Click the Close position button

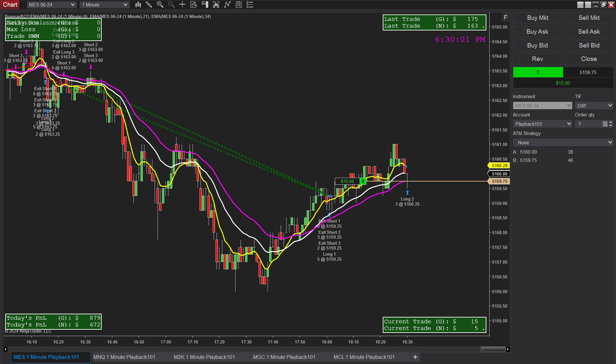(x=589, y=59)
